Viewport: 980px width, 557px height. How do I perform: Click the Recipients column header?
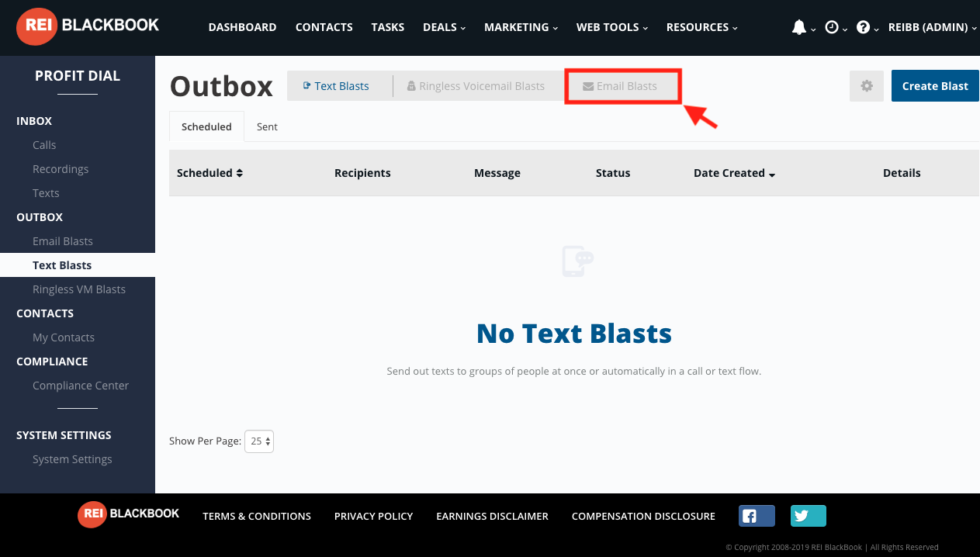pos(362,173)
